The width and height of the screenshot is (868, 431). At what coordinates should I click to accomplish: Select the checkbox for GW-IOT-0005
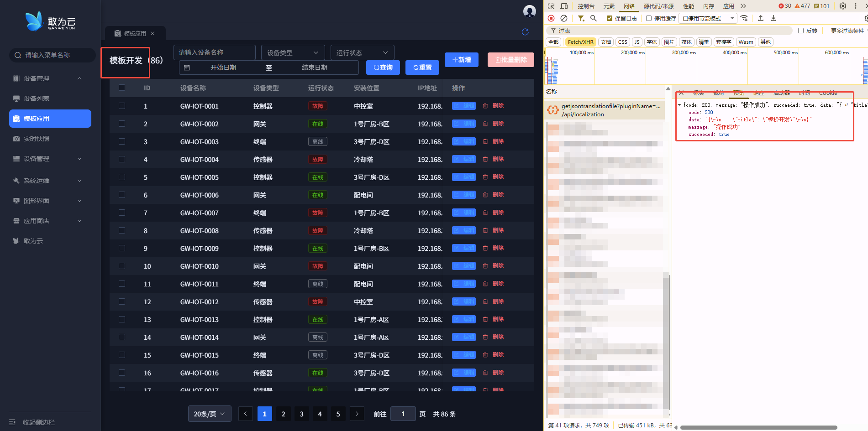tap(122, 177)
